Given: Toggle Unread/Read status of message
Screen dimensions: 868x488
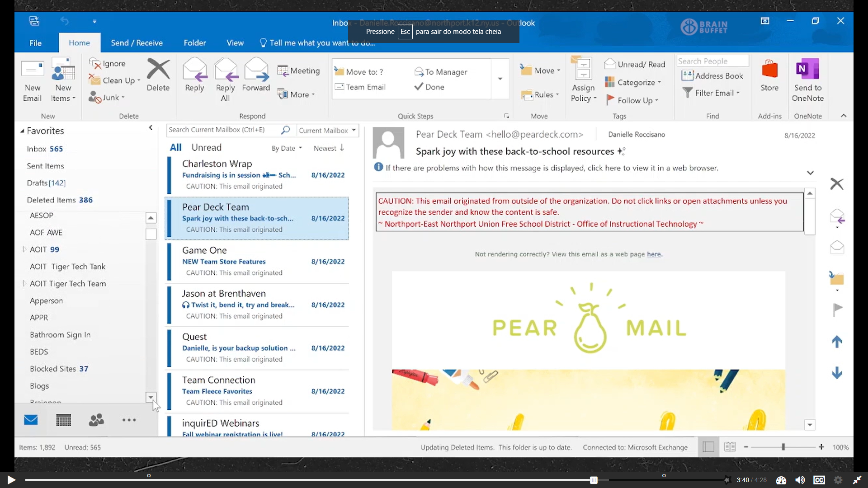Looking at the screenshot, I should (635, 64).
